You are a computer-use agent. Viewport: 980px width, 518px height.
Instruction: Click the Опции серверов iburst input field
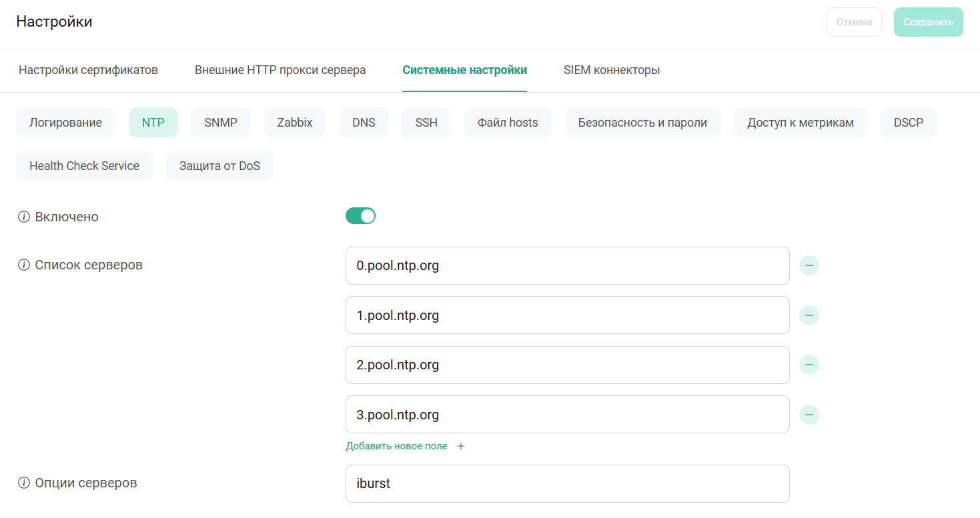point(567,483)
